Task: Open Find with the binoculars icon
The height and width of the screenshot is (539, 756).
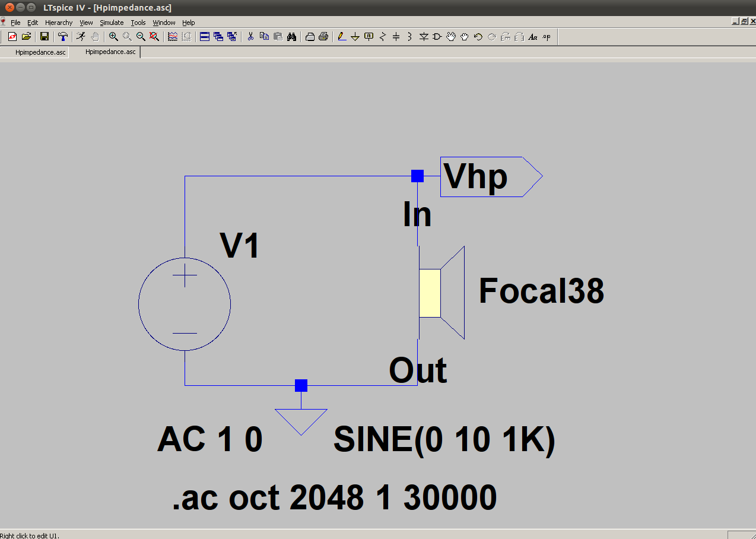Action: (291, 37)
